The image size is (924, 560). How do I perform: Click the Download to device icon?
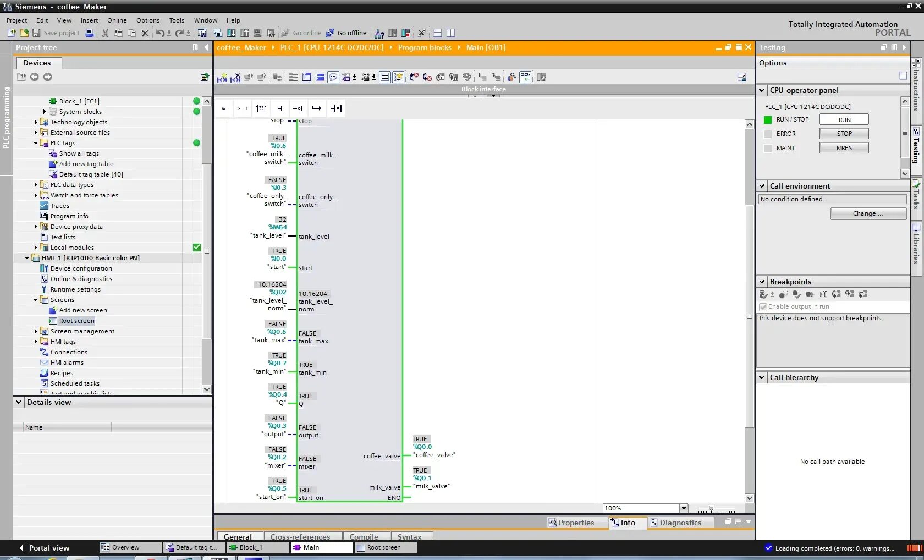(x=232, y=33)
